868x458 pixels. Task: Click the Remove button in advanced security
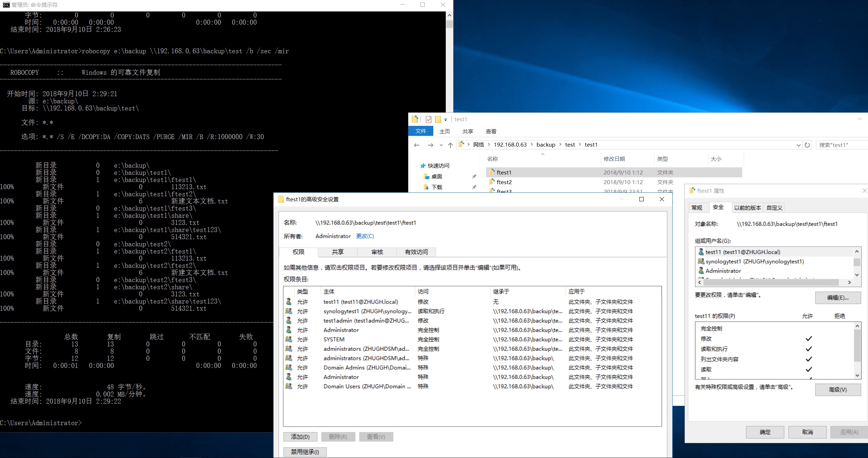(338, 437)
